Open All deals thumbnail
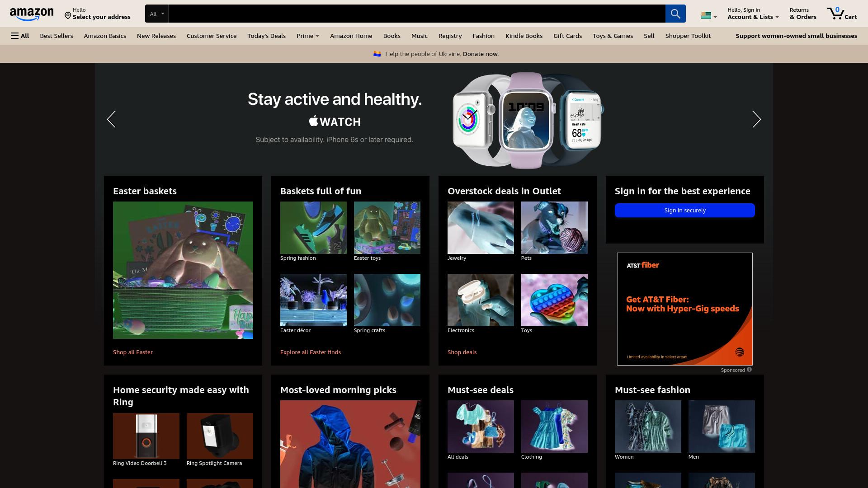The image size is (868, 488). coord(481,427)
